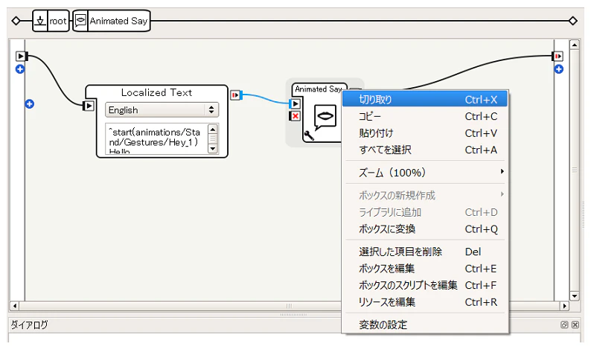591x364 pixels.
Task: Click the text field's scroll down arrow
Action: click(x=213, y=148)
